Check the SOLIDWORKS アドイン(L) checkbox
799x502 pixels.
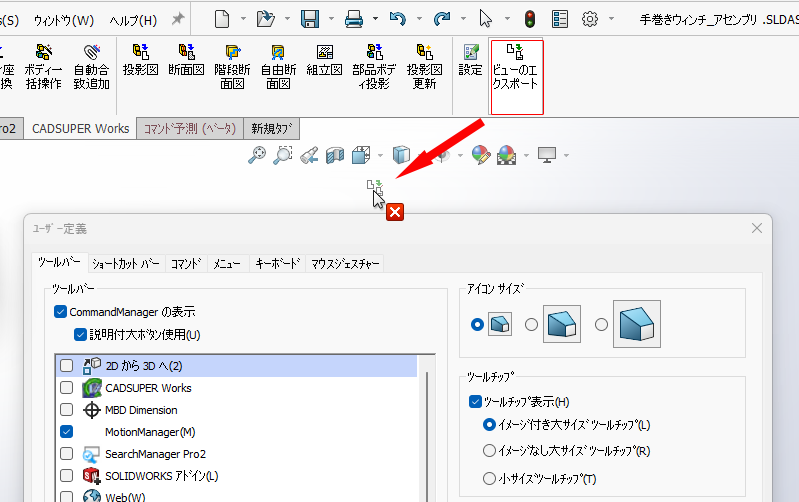click(x=66, y=475)
